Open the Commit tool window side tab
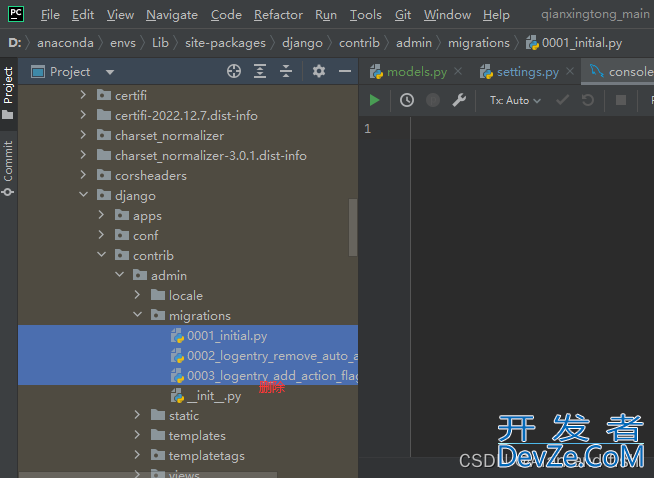654x478 pixels. 8,168
